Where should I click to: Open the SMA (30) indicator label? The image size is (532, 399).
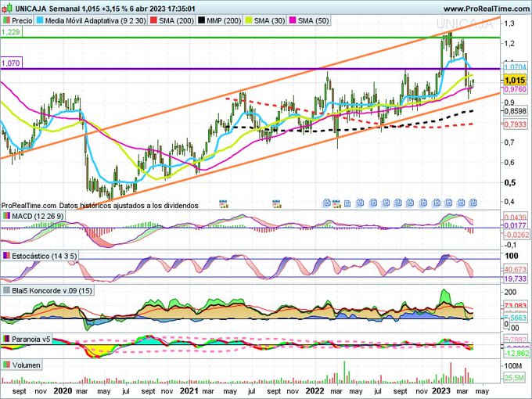point(266,20)
